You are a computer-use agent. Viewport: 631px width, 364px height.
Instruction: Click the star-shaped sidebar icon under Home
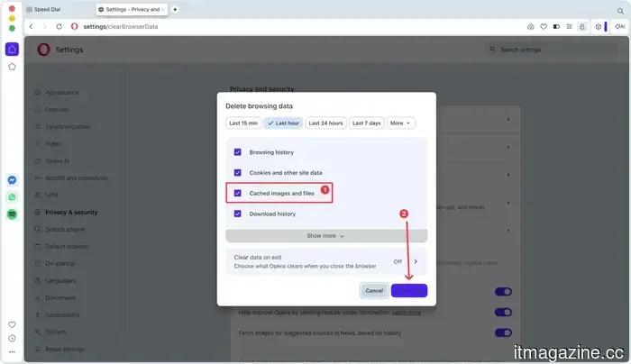tap(12, 67)
